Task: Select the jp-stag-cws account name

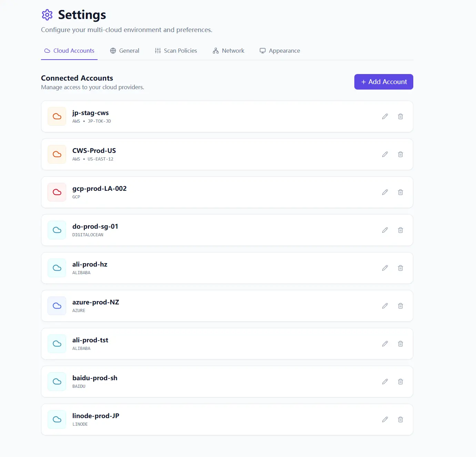Action: [91, 113]
